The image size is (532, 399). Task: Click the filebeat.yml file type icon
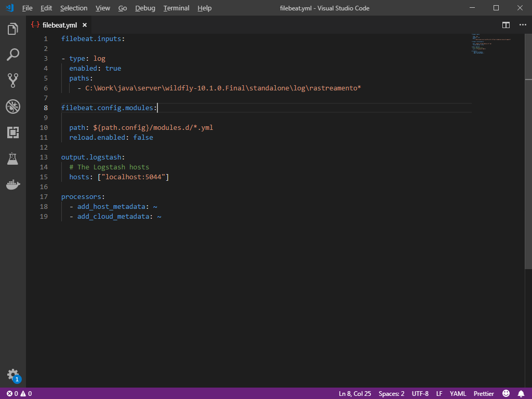tap(35, 25)
